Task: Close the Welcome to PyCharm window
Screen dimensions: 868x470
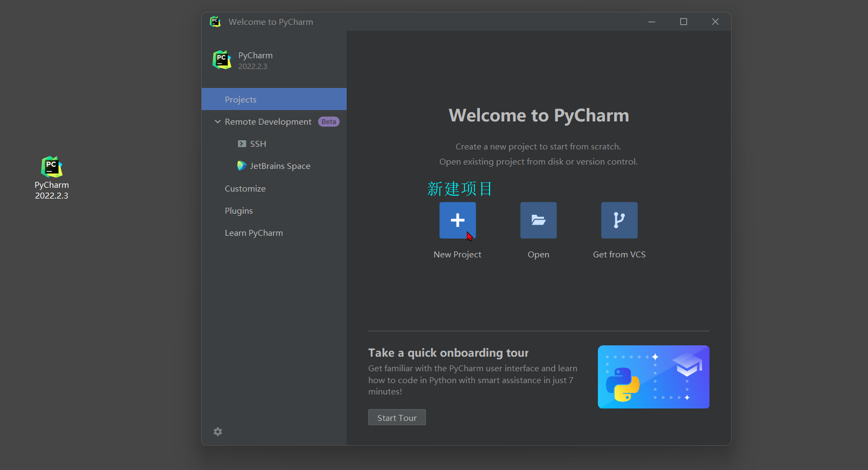Action: (715, 22)
